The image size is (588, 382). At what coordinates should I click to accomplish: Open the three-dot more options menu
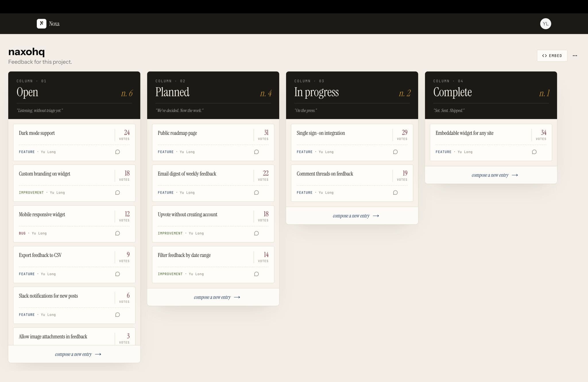575,56
